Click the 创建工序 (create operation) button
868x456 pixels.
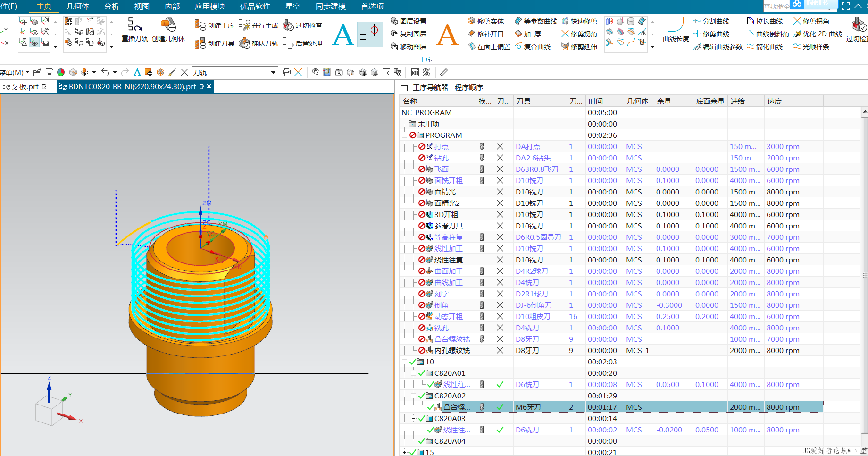(x=214, y=25)
